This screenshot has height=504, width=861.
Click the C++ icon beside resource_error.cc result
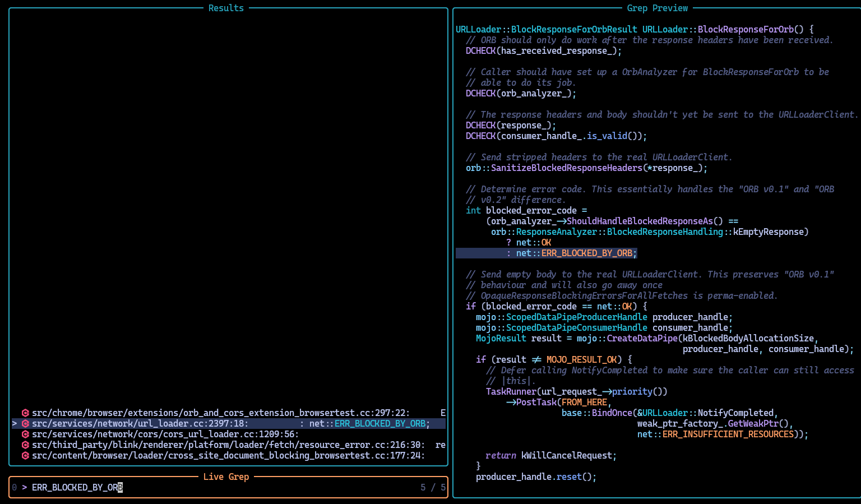pos(25,445)
